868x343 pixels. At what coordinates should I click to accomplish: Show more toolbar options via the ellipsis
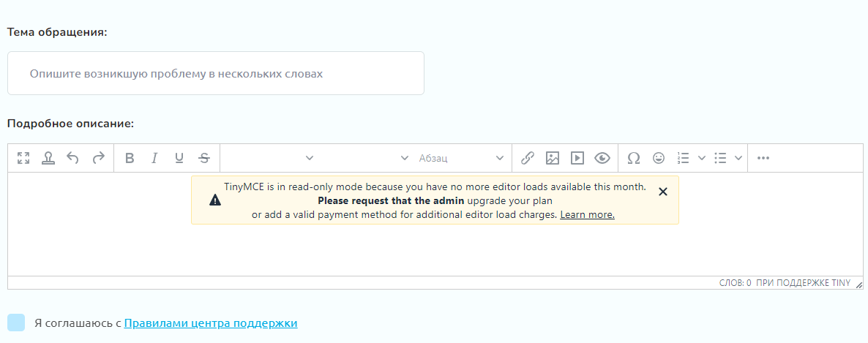(763, 158)
